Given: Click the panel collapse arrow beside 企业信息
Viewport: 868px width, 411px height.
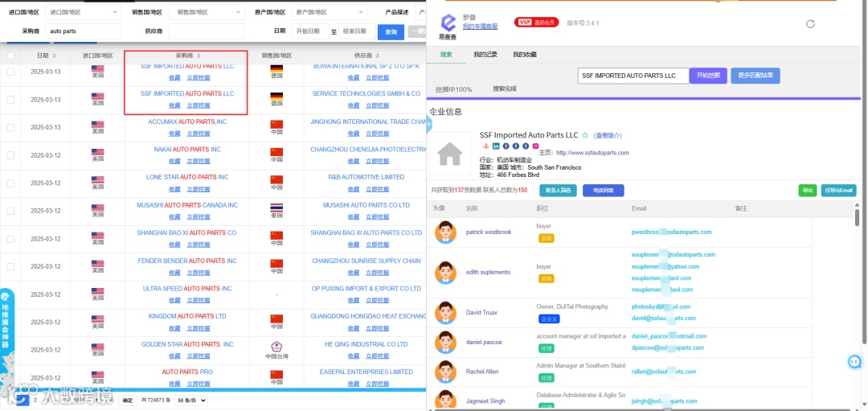Looking at the screenshot, I should coord(428,125).
